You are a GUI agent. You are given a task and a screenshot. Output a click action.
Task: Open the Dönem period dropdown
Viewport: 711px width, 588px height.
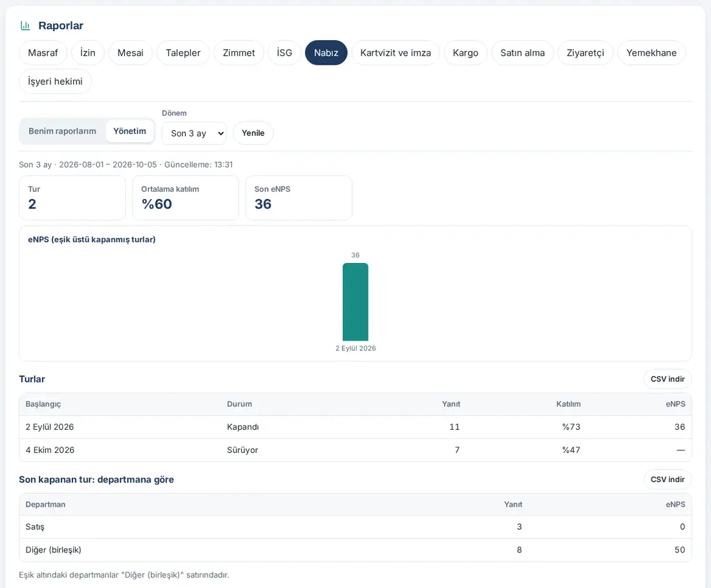click(194, 133)
